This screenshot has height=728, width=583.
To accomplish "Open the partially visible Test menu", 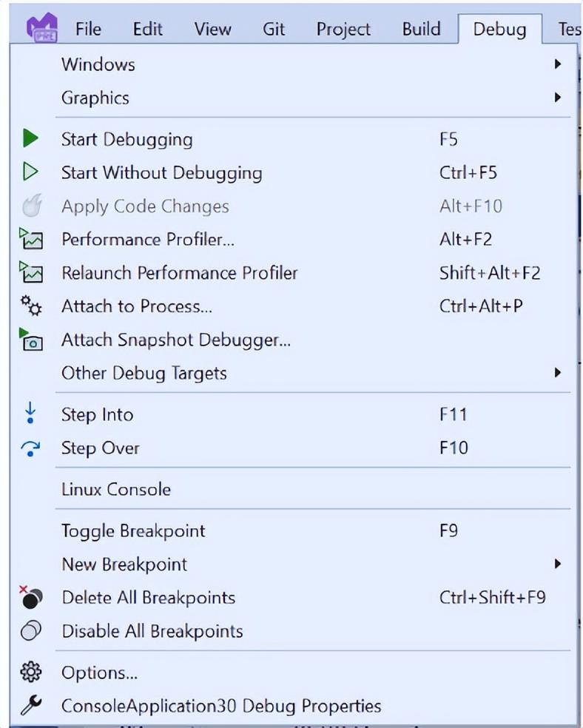I will (x=570, y=30).
